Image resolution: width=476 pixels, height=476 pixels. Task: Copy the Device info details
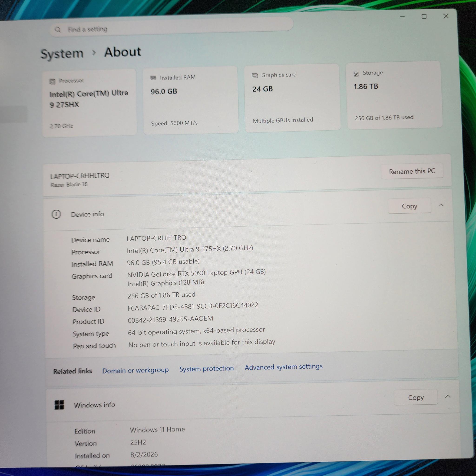coord(410,206)
